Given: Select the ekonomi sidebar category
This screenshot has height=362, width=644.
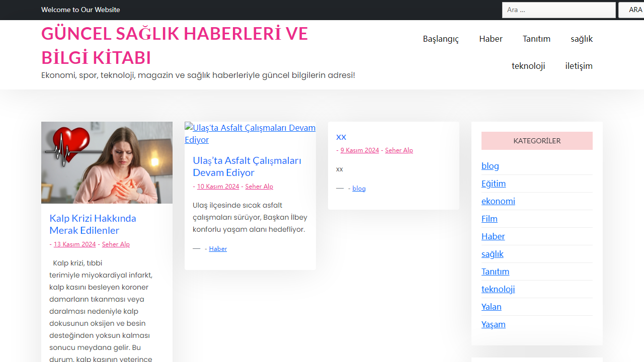Looking at the screenshot, I should pyautogui.click(x=498, y=201).
